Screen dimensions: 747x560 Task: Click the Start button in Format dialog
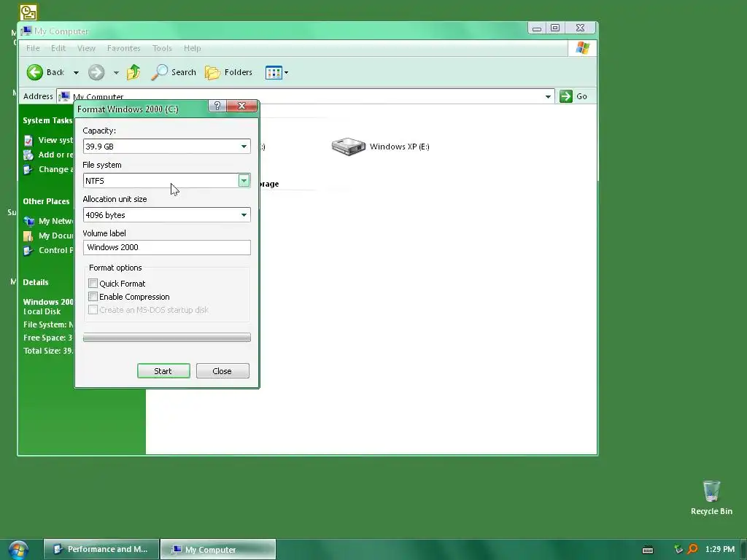(163, 371)
